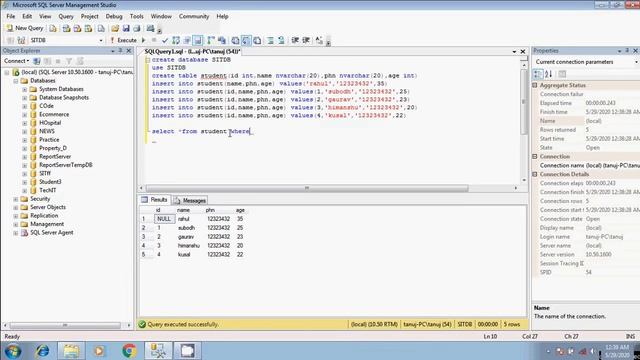The image size is (640, 360).
Task: Click the 'age' column header in results
Action: tap(240, 210)
